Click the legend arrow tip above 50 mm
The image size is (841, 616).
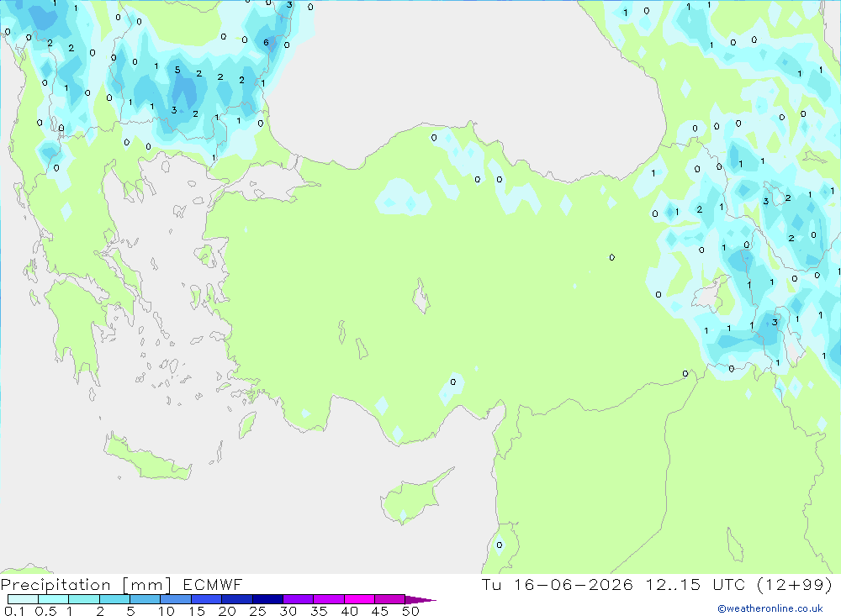point(420,599)
